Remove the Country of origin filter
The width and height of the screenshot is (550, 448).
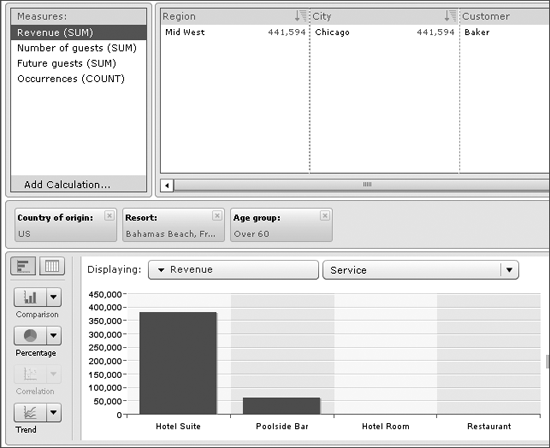pos(109,215)
